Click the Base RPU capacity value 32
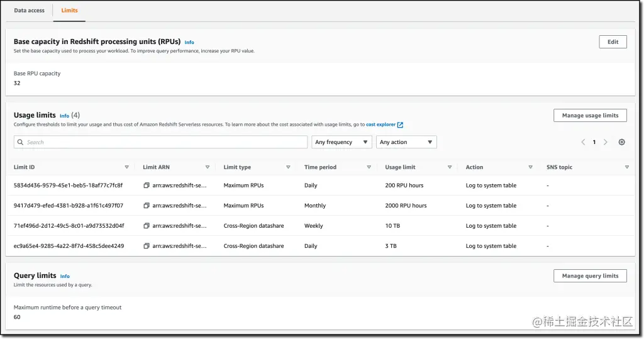The height and width of the screenshot is (339, 644). point(17,83)
